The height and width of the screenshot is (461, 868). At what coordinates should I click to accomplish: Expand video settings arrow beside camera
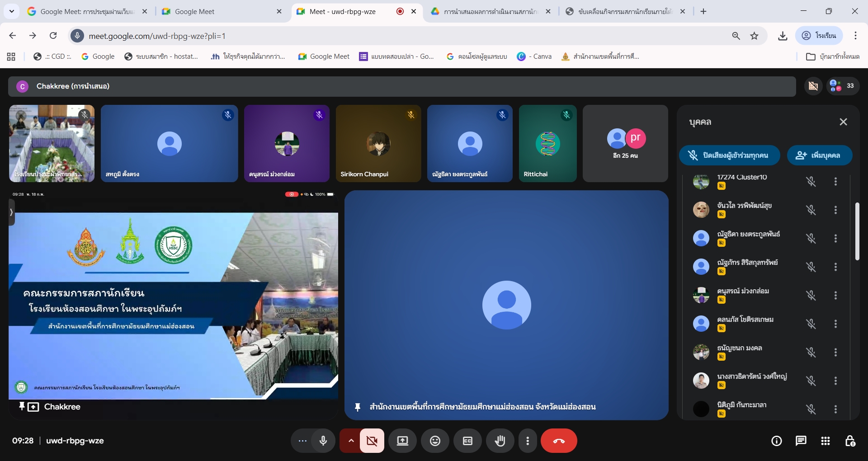[351, 441]
